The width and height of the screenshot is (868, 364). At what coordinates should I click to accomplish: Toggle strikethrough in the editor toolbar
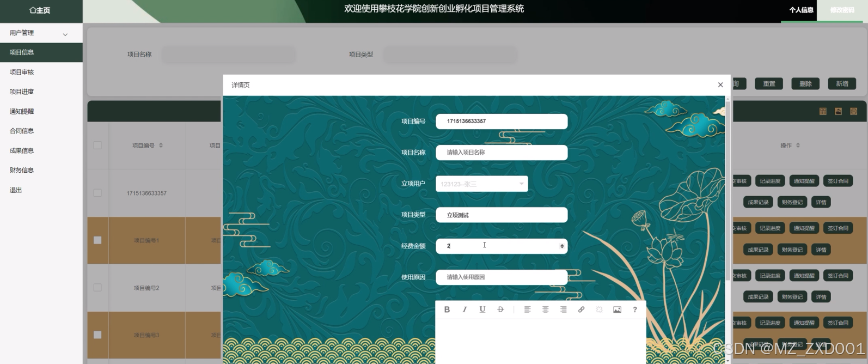[500, 310]
